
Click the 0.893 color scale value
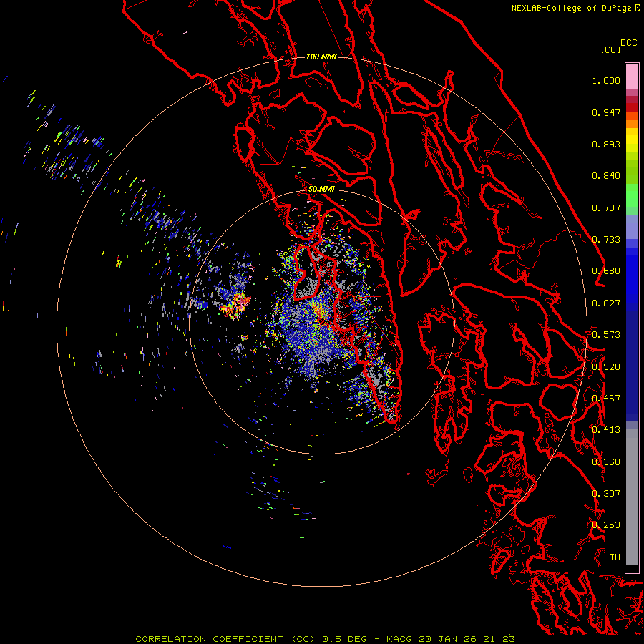[606, 144]
